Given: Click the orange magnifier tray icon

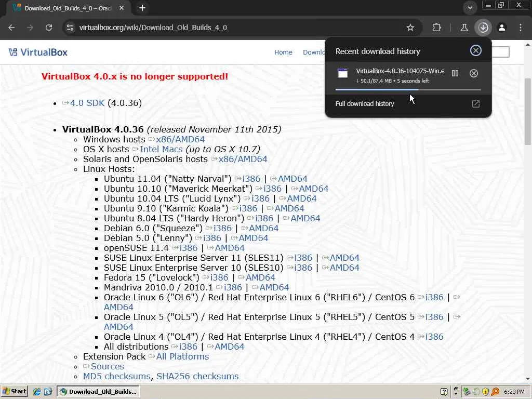Looking at the screenshot, I should tap(495, 392).
